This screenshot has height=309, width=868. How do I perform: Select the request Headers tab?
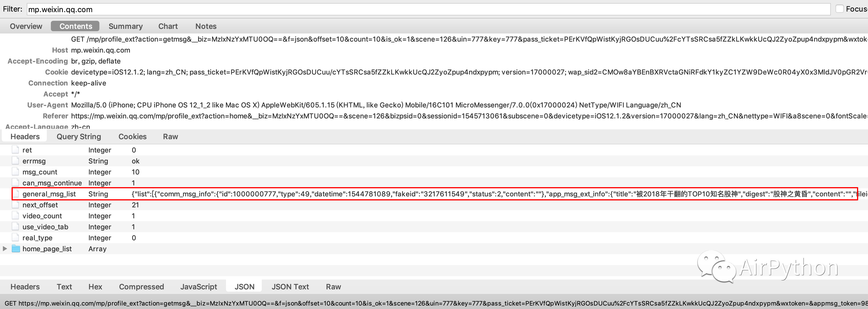(x=25, y=137)
